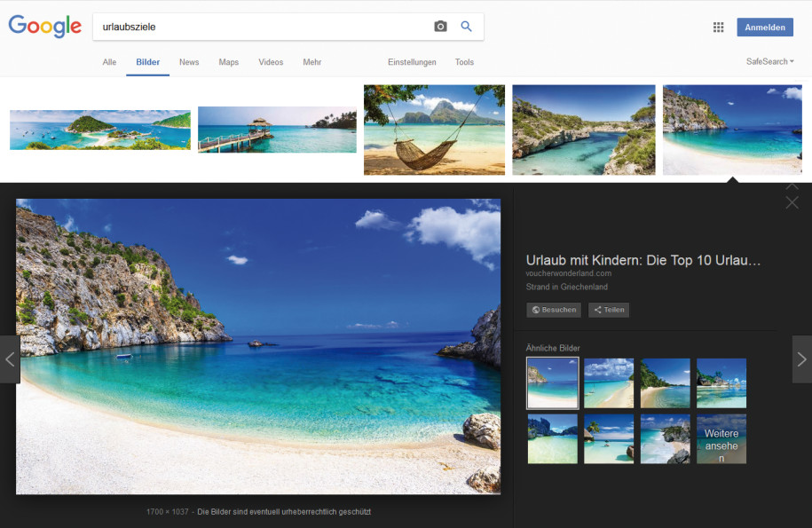Open the Tools options
The image size is (812, 528).
pyautogui.click(x=464, y=62)
